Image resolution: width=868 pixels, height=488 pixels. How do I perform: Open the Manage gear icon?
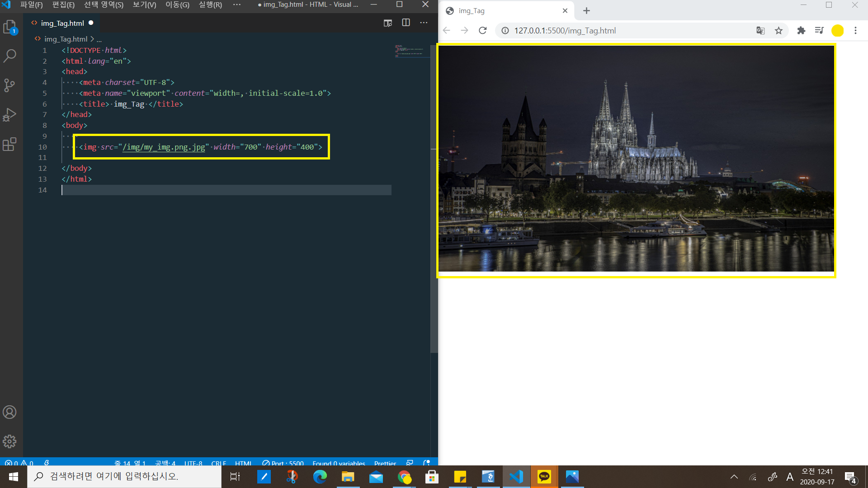click(x=9, y=441)
